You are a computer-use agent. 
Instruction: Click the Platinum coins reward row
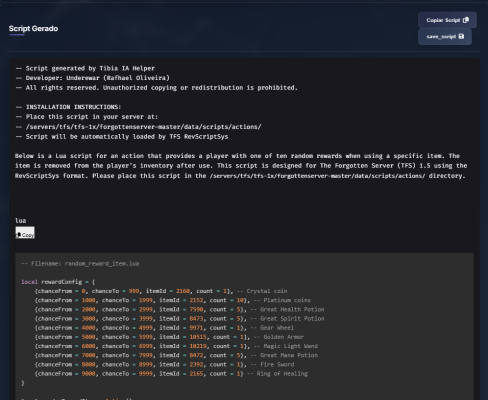point(173,300)
